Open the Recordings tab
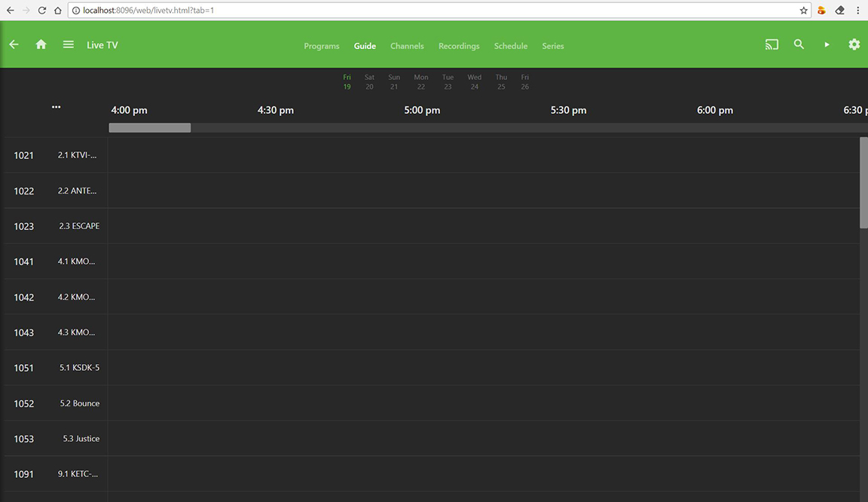Viewport: 868px width, 502px height. point(459,46)
